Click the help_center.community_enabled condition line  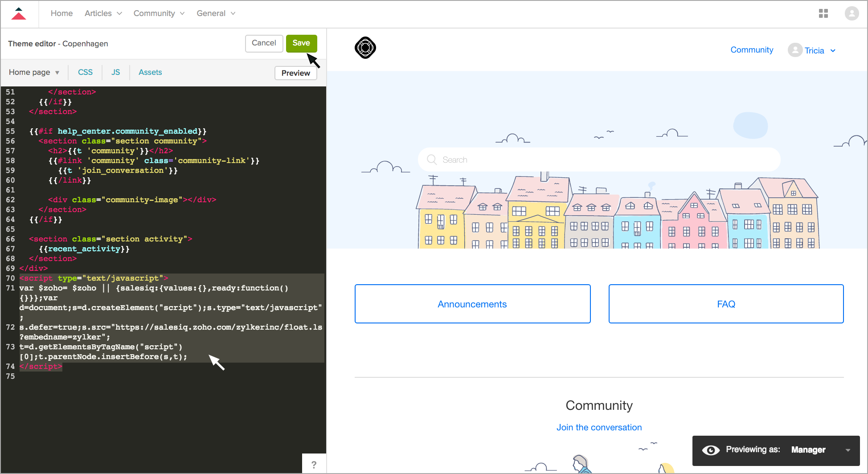click(x=118, y=131)
